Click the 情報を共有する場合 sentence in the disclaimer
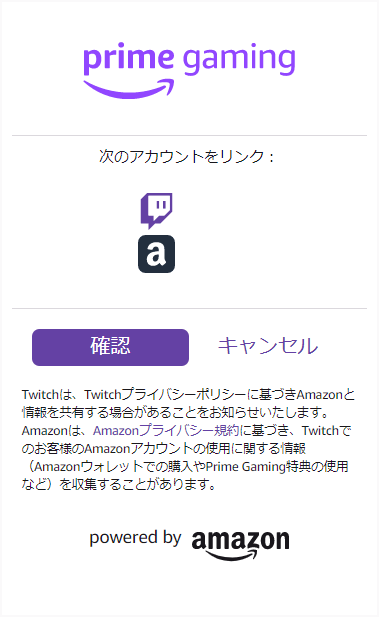Screen dimensions: 379x617 tap(175, 412)
